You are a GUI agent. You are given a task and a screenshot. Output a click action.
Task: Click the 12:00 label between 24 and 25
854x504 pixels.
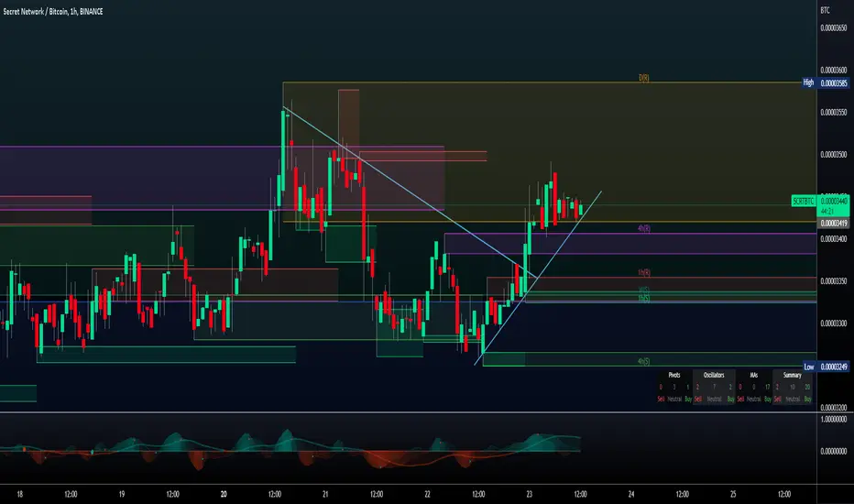click(682, 494)
